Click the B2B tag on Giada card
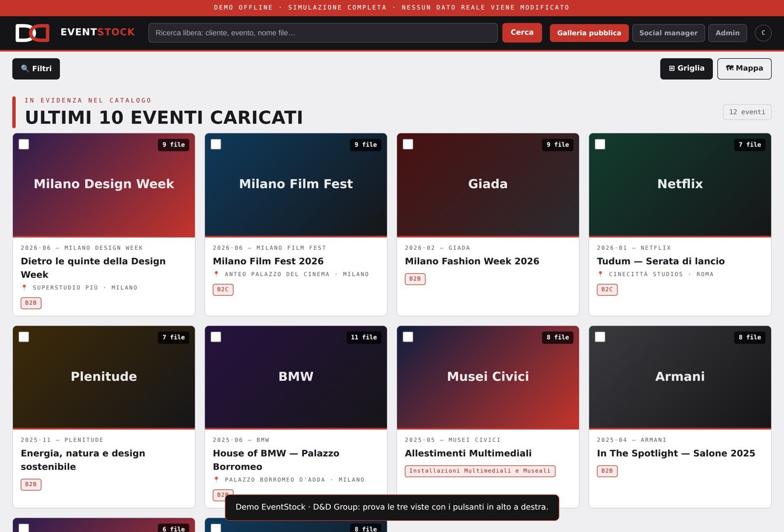This screenshot has height=532, width=784. (415, 279)
